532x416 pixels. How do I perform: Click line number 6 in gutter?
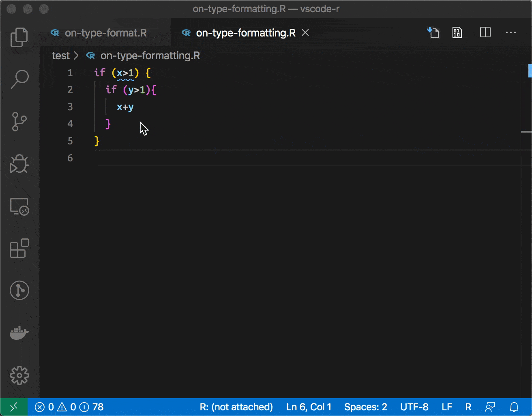[x=70, y=158]
